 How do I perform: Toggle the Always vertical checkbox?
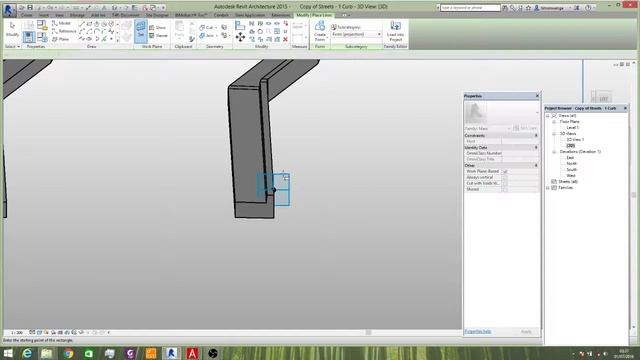tap(505, 178)
